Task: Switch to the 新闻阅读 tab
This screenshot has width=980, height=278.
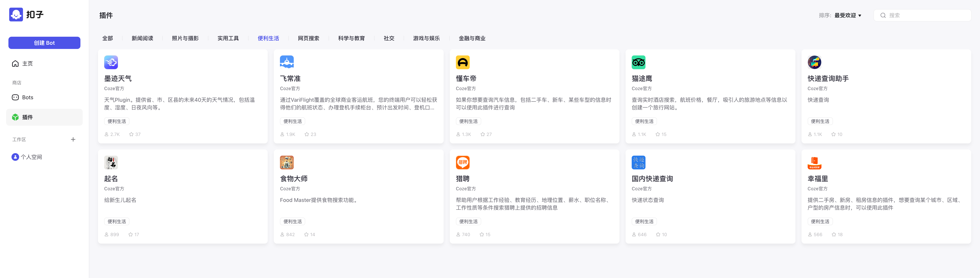Action: (142, 38)
